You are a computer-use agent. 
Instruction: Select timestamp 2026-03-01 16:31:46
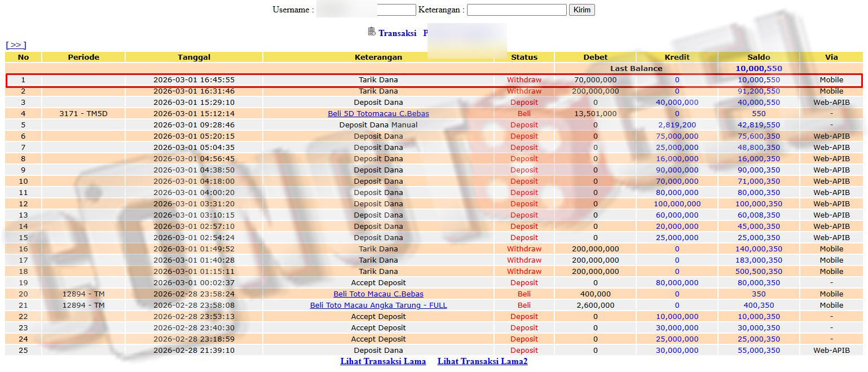click(194, 91)
